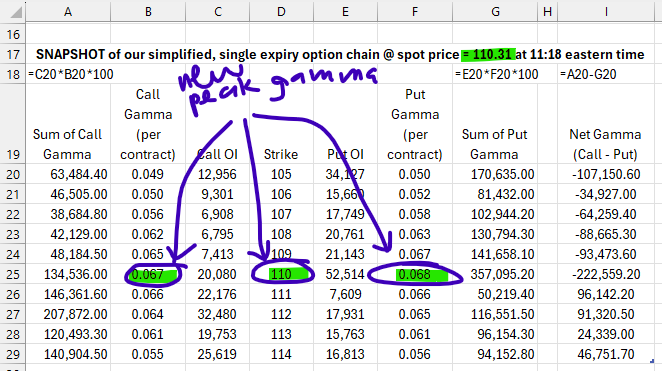Select column E header

(x=345, y=11)
